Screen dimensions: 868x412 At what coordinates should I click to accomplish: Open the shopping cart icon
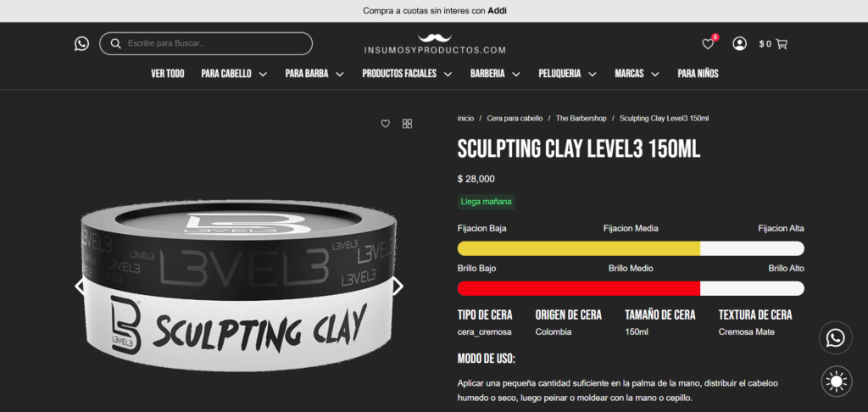[x=782, y=44]
